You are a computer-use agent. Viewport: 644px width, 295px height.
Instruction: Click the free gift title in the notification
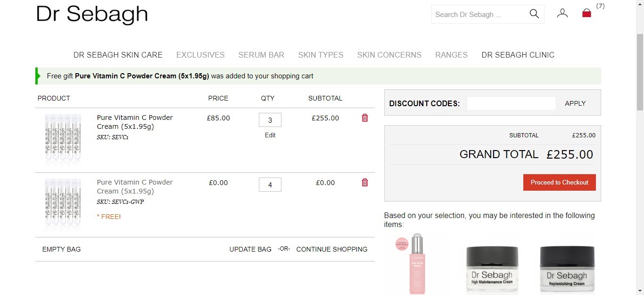(x=142, y=76)
